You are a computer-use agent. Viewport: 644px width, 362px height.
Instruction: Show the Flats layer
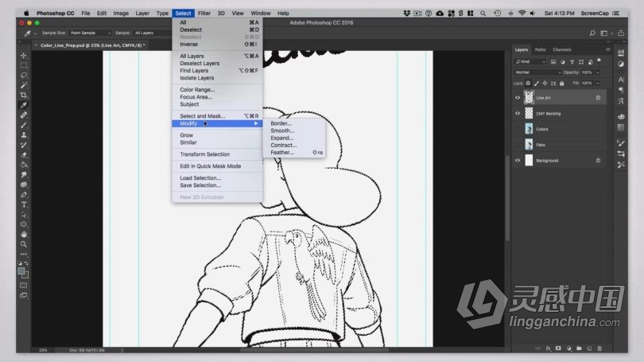pos(518,145)
